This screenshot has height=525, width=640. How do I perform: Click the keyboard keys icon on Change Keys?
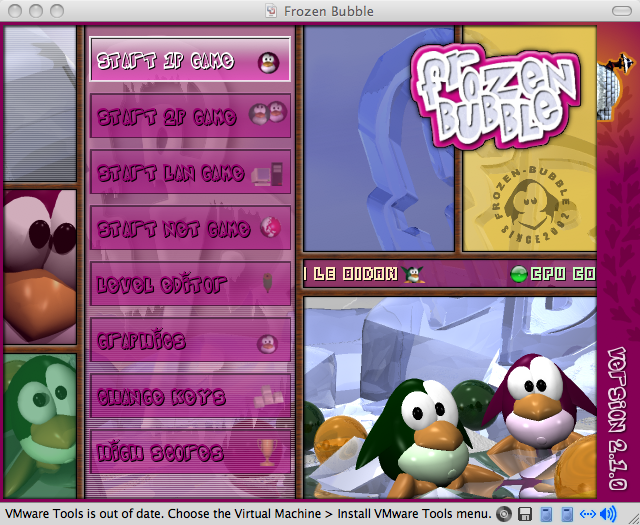(x=269, y=397)
